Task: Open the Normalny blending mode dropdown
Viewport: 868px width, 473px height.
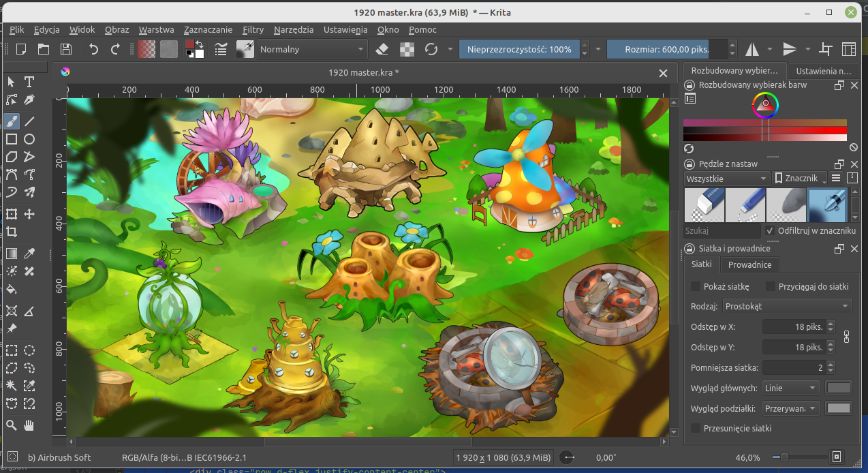Action: pos(311,49)
